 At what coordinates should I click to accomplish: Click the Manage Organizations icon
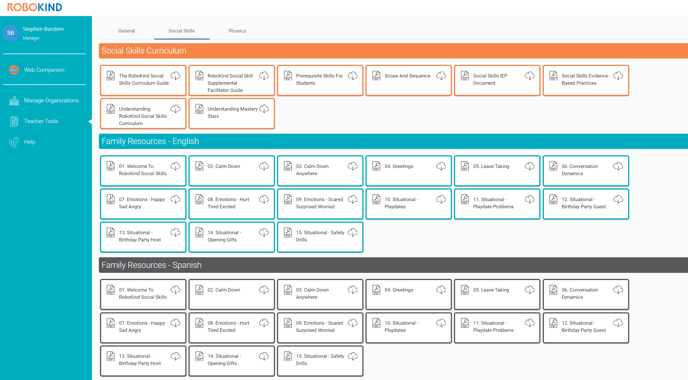(x=14, y=100)
